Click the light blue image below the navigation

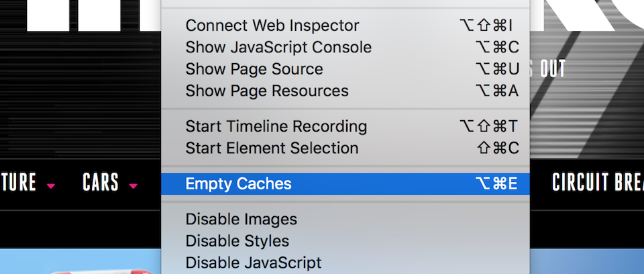tap(80, 261)
